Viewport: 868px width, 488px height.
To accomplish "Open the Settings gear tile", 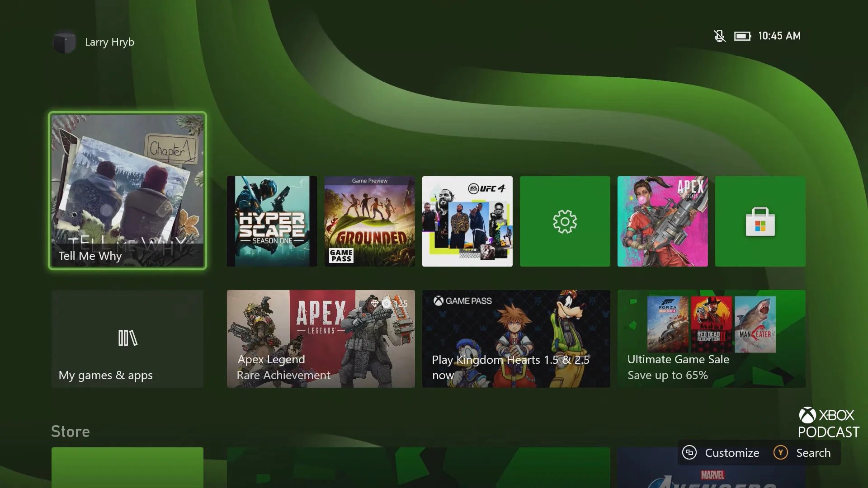I will 565,221.
